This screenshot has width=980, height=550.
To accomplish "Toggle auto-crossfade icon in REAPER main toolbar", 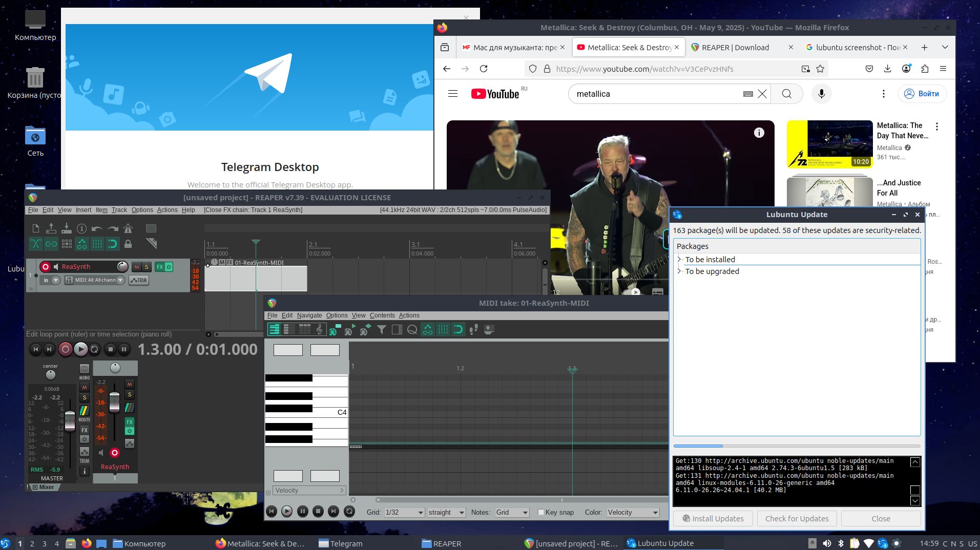I will point(35,244).
